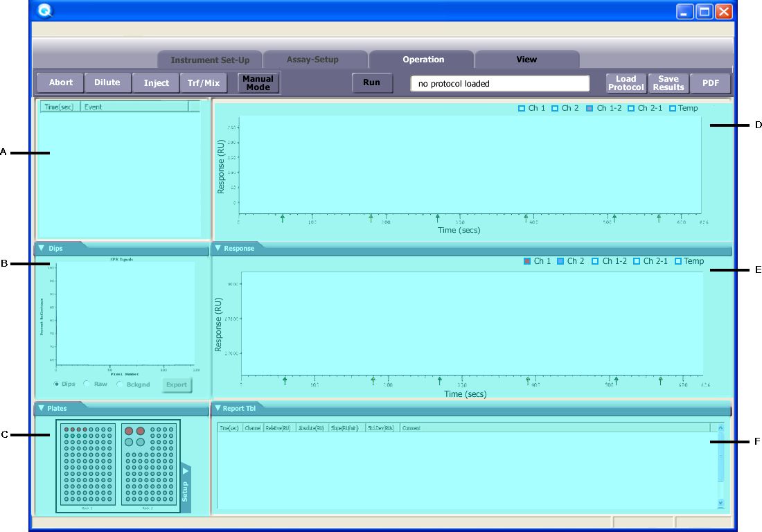
Task: Check Ch 2-1 in the Response chart legend
Action: tap(636, 261)
